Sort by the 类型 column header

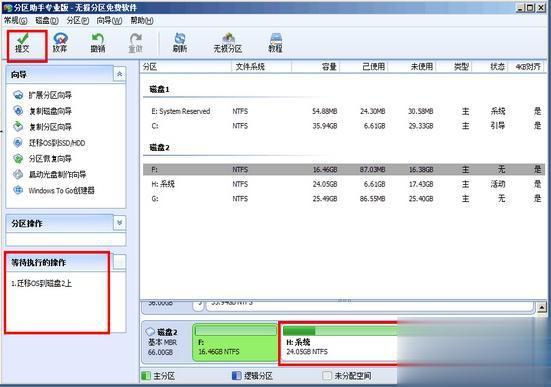click(454, 66)
